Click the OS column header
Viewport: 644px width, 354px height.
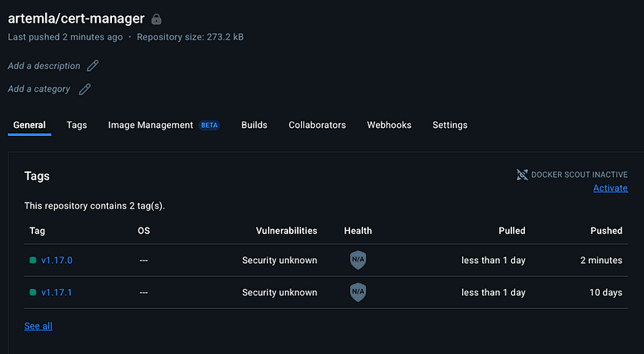tap(144, 231)
